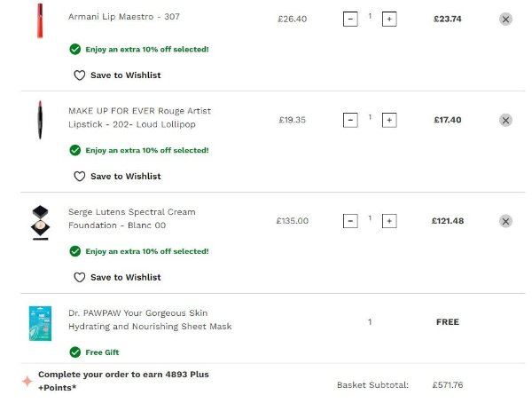
Task: Increase Rouge Artist Lipstick quantity
Action: tap(389, 120)
